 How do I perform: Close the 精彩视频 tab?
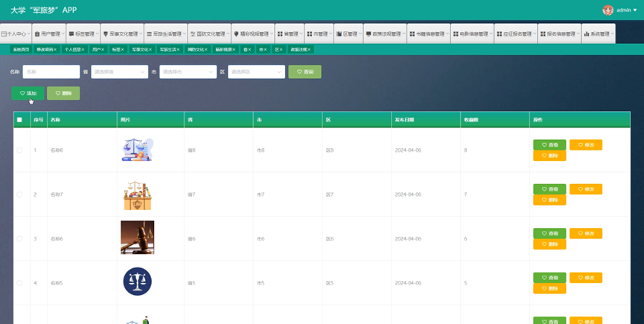tap(234, 49)
